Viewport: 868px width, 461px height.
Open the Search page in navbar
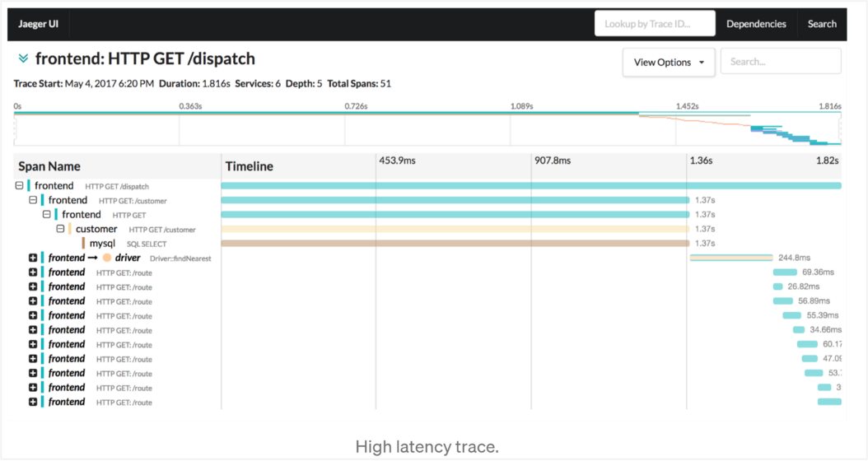click(x=822, y=24)
